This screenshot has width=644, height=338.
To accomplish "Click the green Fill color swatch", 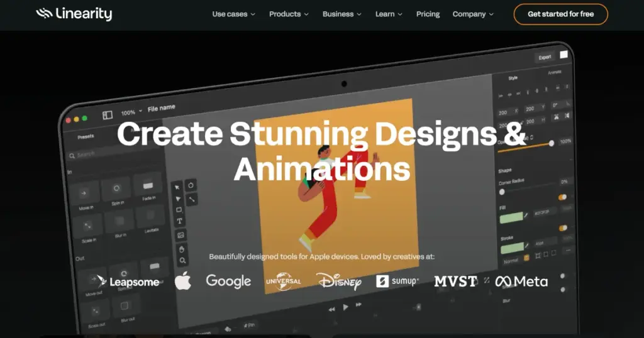I will (511, 217).
